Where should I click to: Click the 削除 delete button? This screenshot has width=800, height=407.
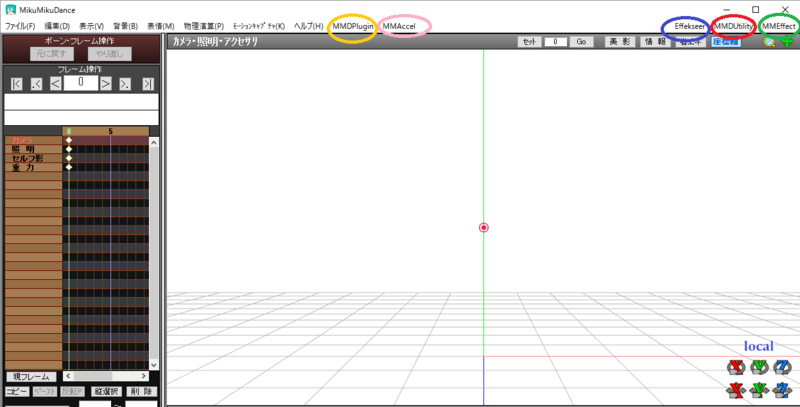[141, 392]
